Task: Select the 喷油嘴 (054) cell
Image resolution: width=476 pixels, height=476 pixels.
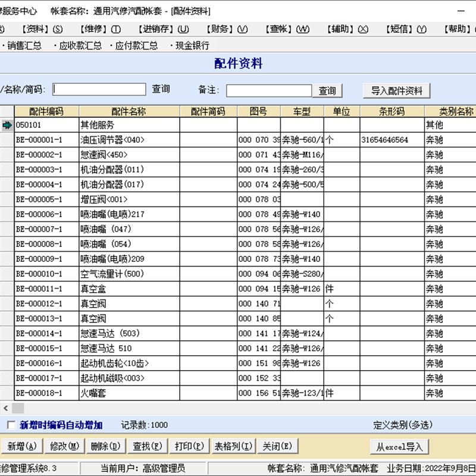Action: (x=129, y=244)
